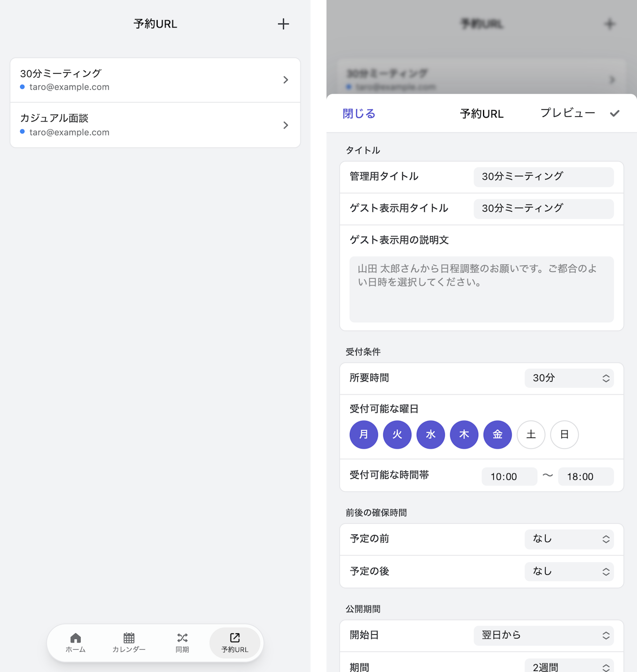Tap the plus icon to add a booking URL
The height and width of the screenshot is (672, 637).
pyautogui.click(x=283, y=24)
